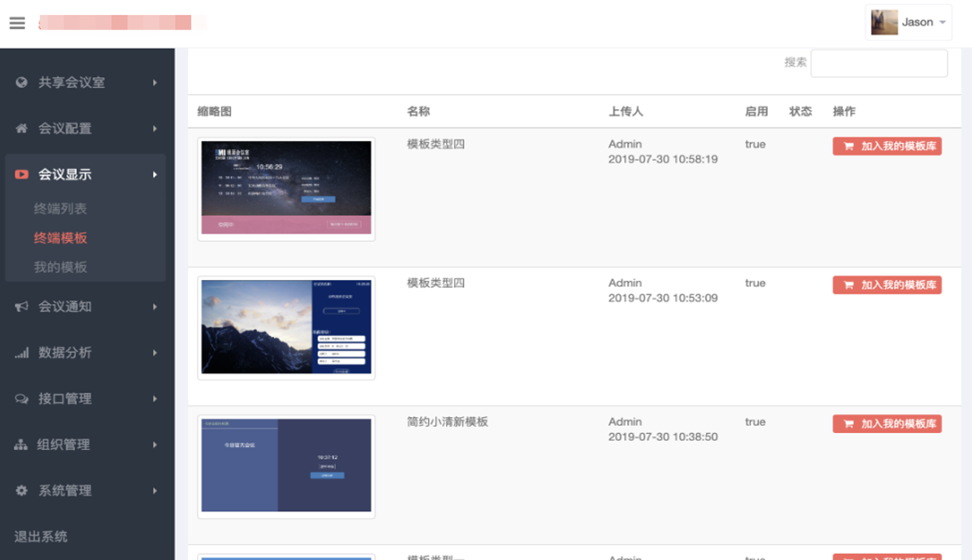Viewport: 972px width, 560px height.
Task: Expand the 共享会议室 submenu arrow
Action: [155, 82]
